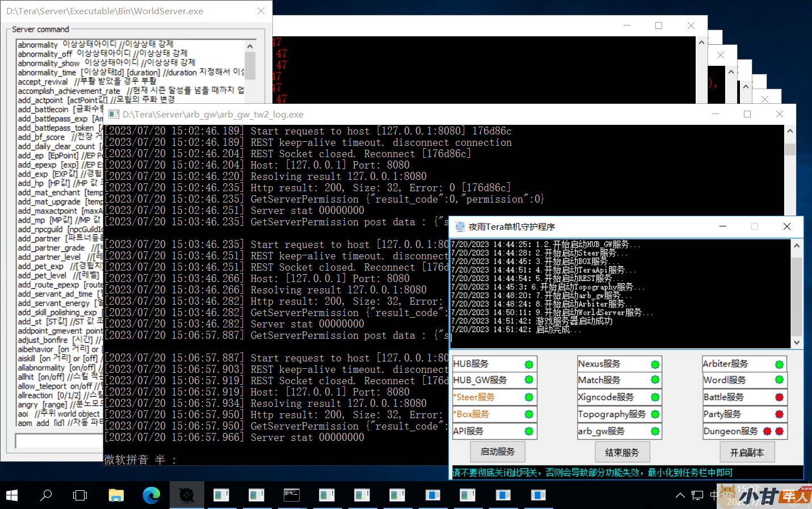The height and width of the screenshot is (509, 812).
Task: Open Microsoft Edge from the taskbar
Action: pos(151,495)
